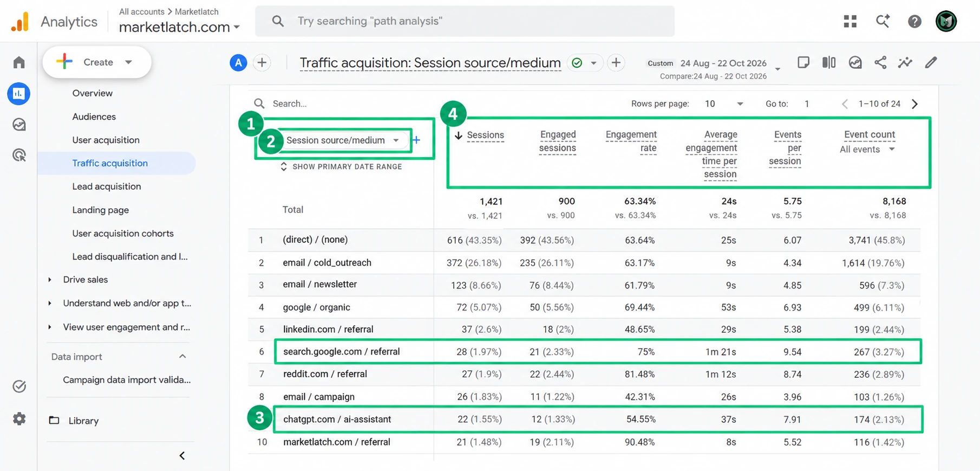This screenshot has width=980, height=471.
Task: Open the Create button dropdown
Action: [97, 62]
